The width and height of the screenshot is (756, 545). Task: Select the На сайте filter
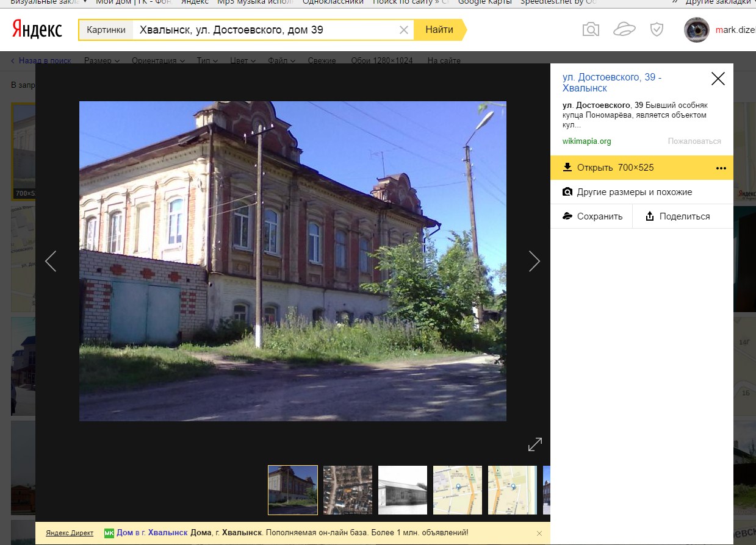(x=444, y=61)
